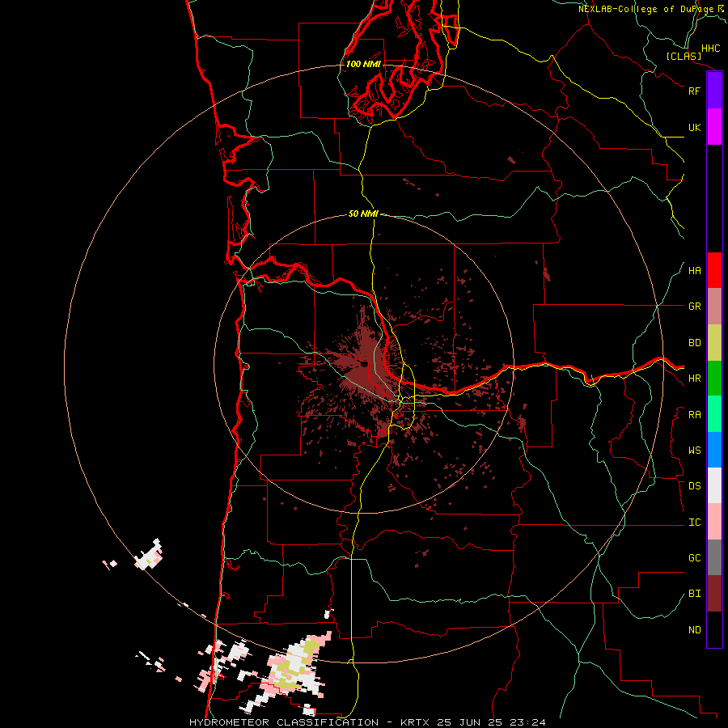Click the DS white legend swatch
Image resolution: width=728 pixels, height=728 pixels.
[714, 485]
